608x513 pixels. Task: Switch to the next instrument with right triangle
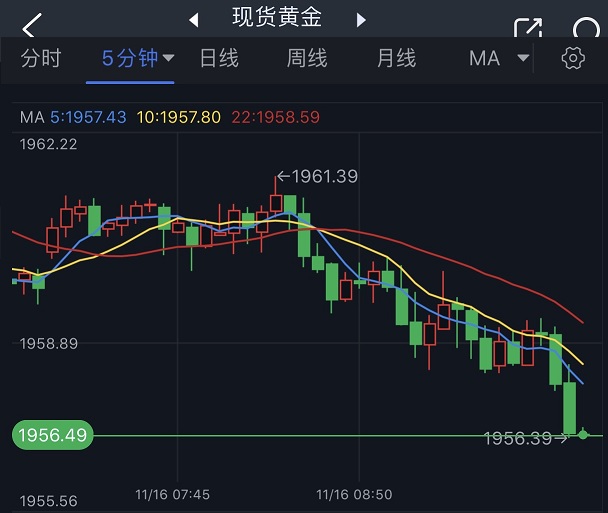point(361,19)
